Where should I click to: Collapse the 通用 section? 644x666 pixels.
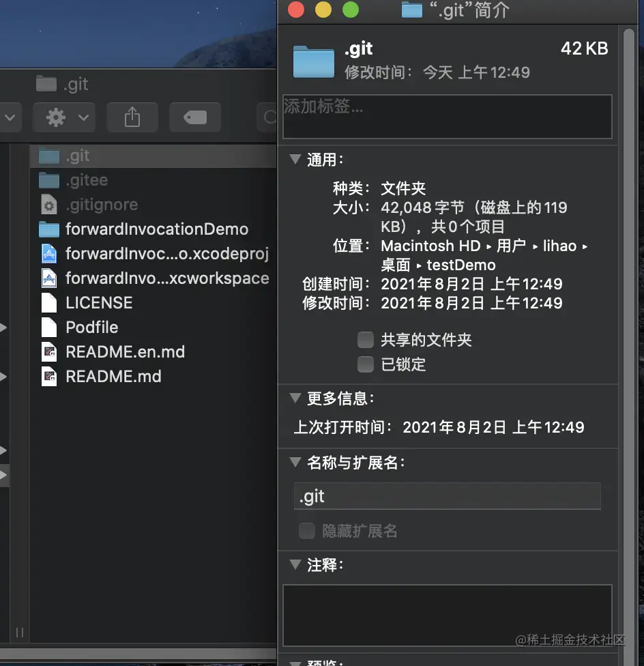(x=295, y=159)
